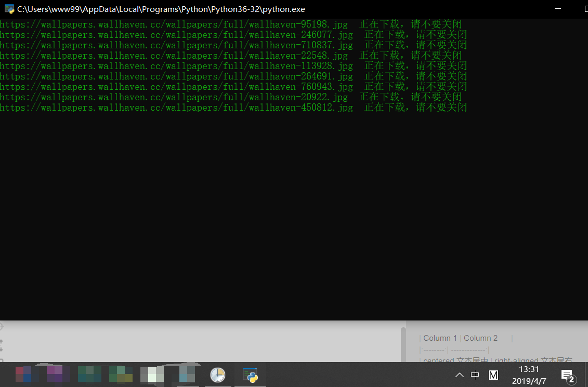The image size is (588, 387).
Task: Open the notification action center
Action: pos(568,376)
